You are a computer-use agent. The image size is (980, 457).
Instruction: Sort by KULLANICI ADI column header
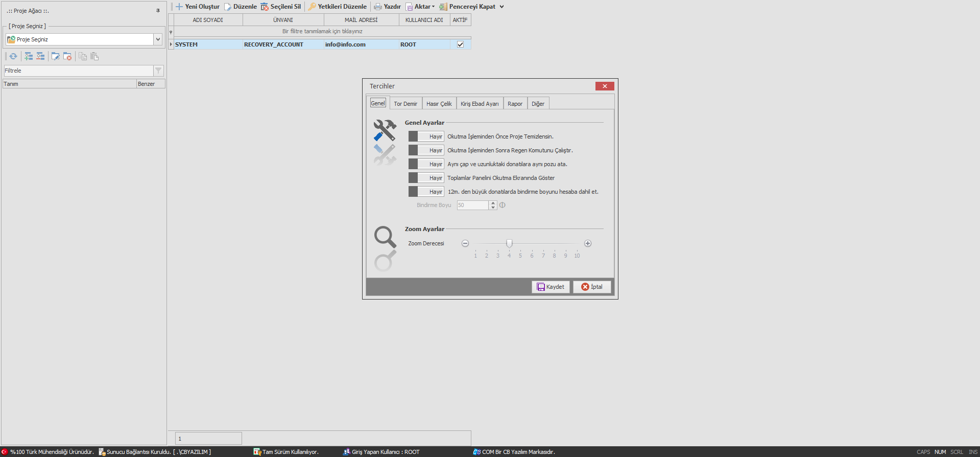point(424,20)
